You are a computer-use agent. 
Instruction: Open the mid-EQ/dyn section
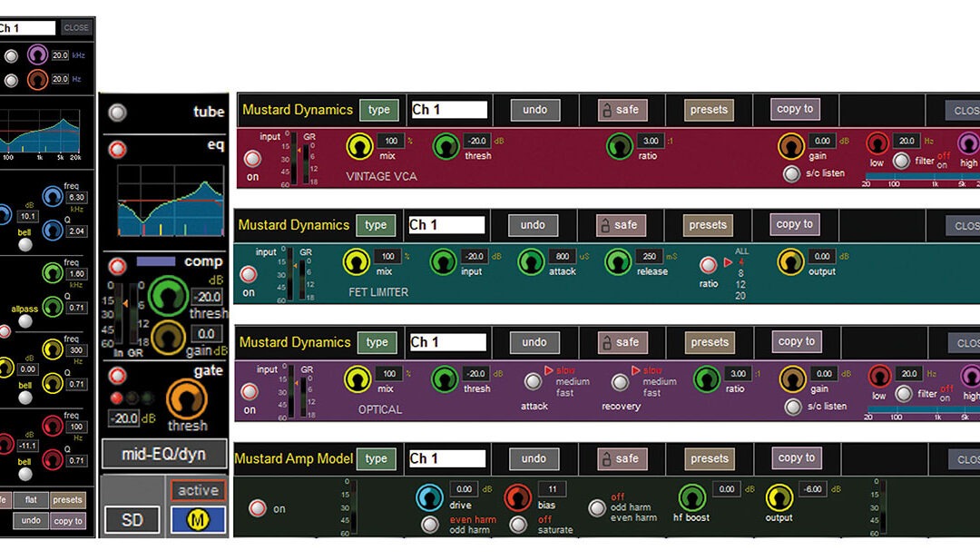click(x=164, y=455)
